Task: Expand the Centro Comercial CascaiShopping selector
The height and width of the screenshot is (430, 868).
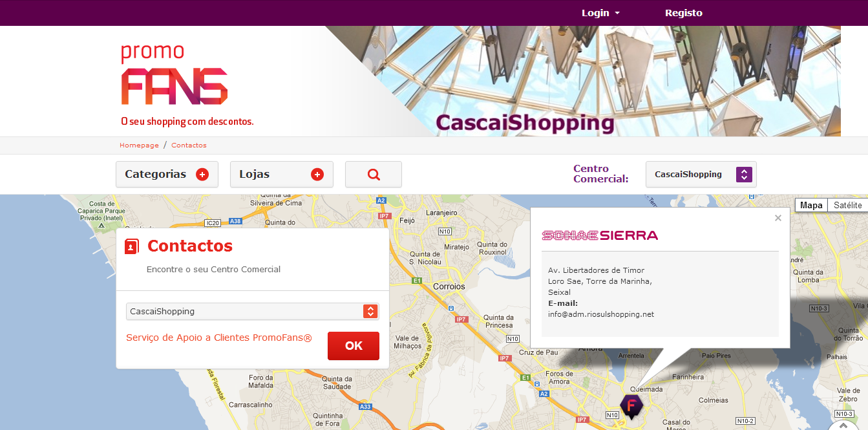Action: 701,175
